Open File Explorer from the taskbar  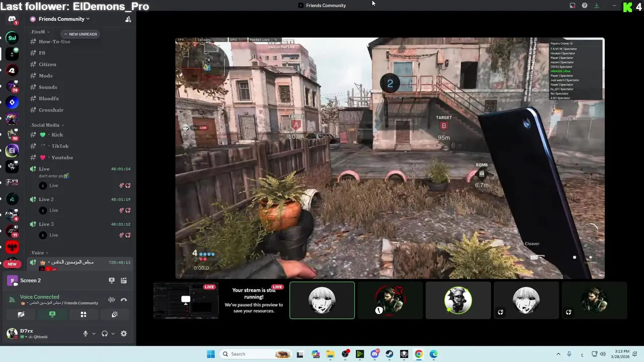click(330, 354)
